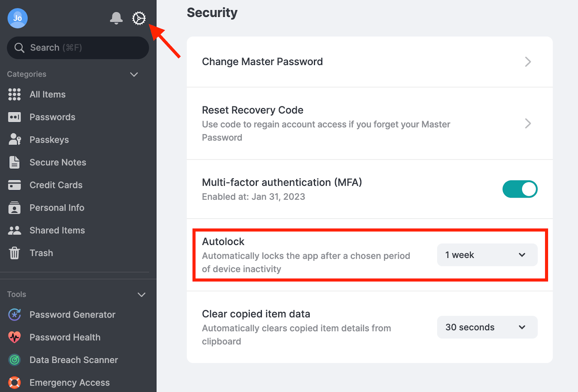Image resolution: width=578 pixels, height=392 pixels.
Task: Click the notification bell icon
Action: point(116,18)
